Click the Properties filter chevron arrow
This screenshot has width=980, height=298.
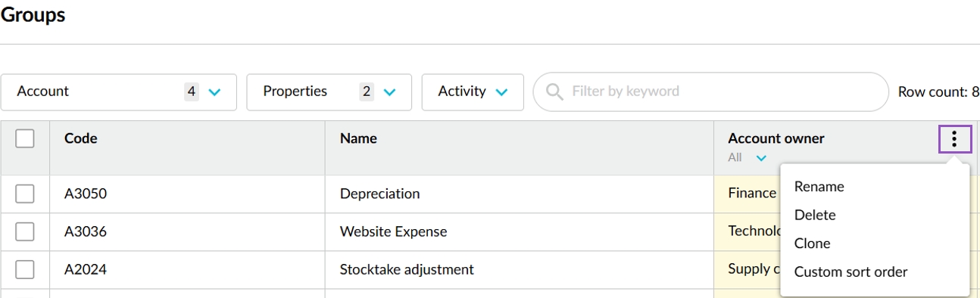pyautogui.click(x=389, y=92)
